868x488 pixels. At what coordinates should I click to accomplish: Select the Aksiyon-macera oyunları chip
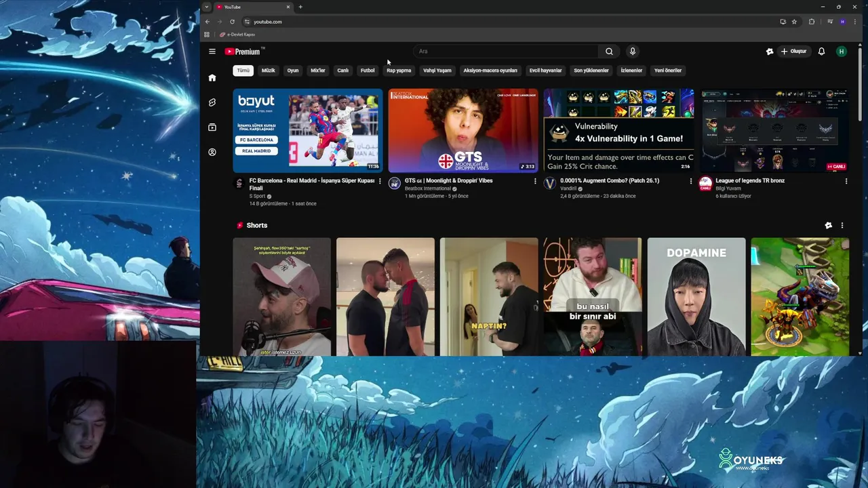pos(490,70)
